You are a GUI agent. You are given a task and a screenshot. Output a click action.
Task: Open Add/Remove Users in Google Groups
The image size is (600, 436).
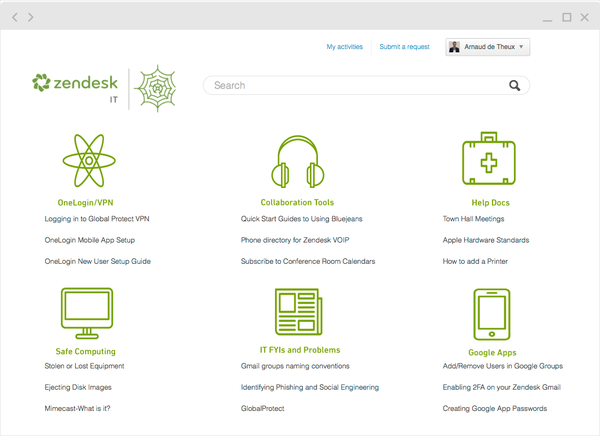(502, 366)
